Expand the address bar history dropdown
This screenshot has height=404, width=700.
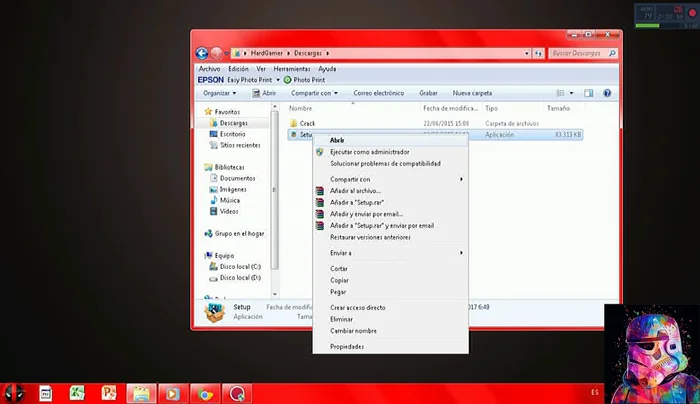(x=527, y=54)
